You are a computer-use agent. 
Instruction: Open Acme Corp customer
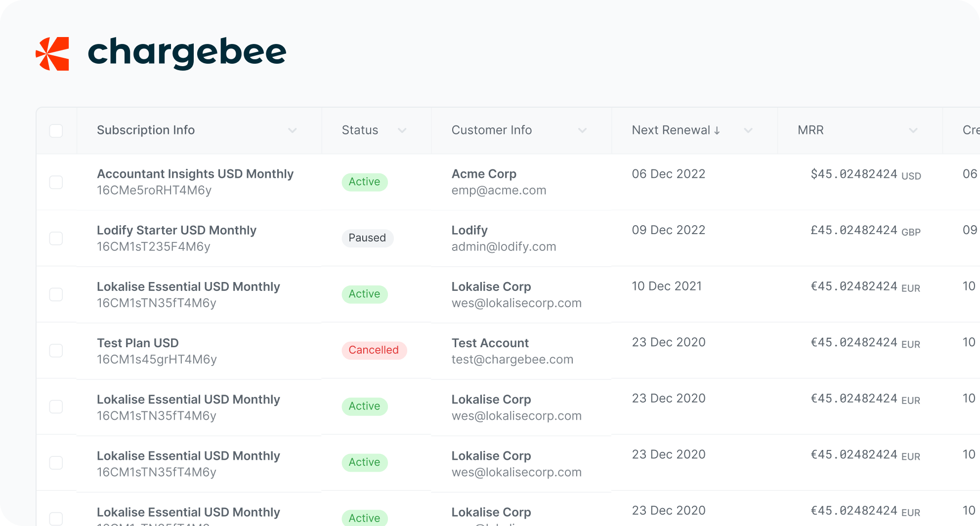[484, 174]
